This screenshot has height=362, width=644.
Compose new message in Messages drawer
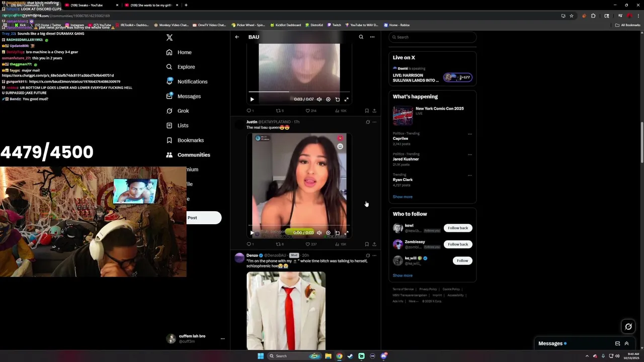(617, 343)
